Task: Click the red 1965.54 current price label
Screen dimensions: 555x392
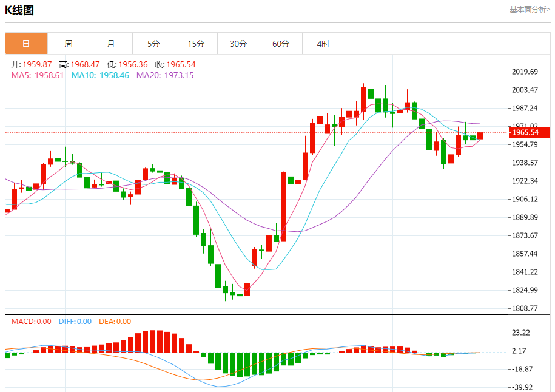Action: 529,132
